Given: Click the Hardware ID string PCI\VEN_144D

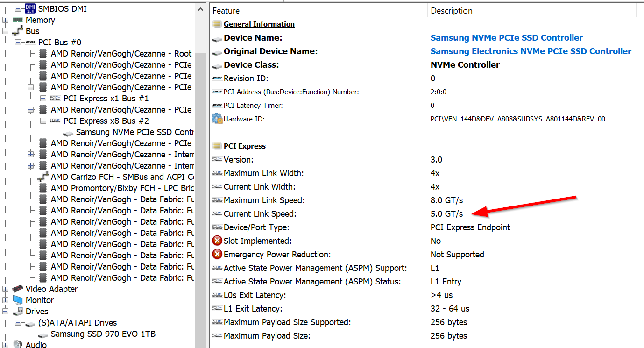Looking at the screenshot, I should (518, 119).
